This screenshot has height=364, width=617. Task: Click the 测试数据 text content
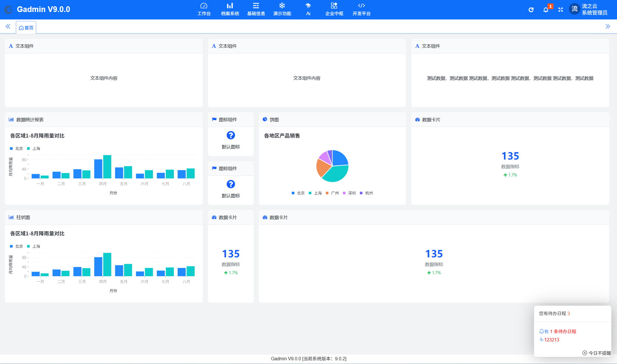tap(510, 78)
